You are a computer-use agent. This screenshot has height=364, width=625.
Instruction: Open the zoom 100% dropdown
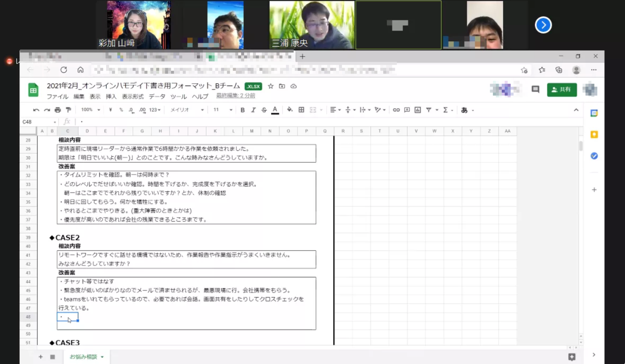(x=90, y=110)
